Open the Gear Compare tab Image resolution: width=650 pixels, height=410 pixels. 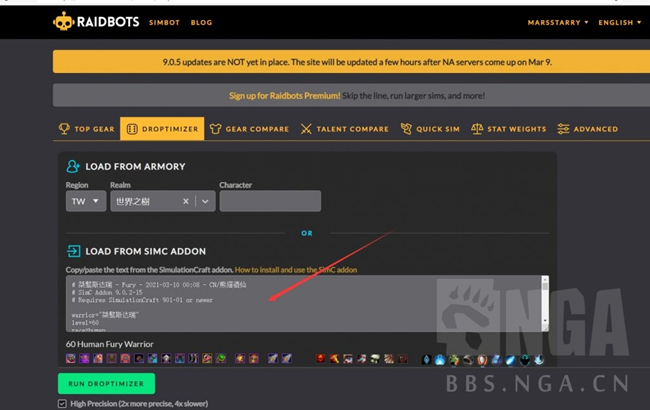pos(249,129)
